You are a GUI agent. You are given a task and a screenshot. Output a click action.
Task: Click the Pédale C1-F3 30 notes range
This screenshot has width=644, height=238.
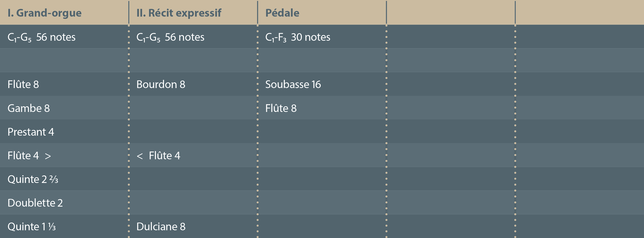(298, 37)
